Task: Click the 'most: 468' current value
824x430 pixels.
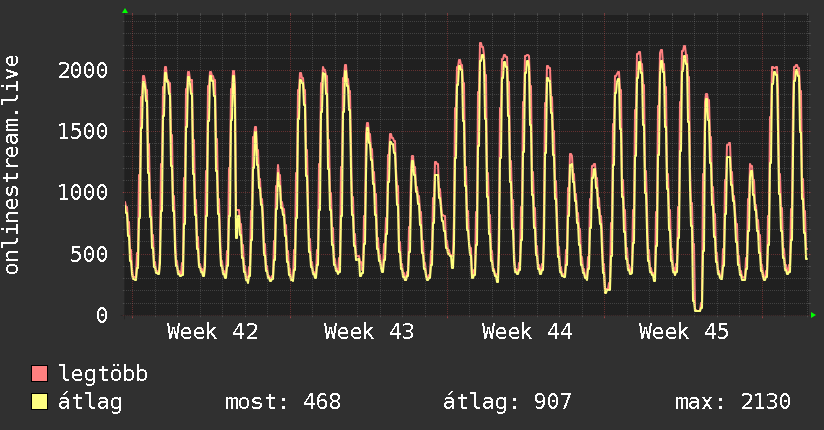Action: (283, 402)
